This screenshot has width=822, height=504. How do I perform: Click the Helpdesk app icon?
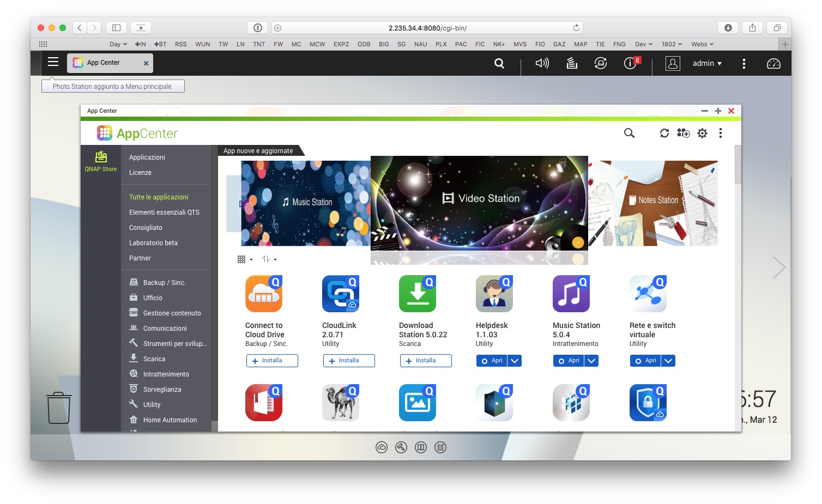tap(494, 294)
